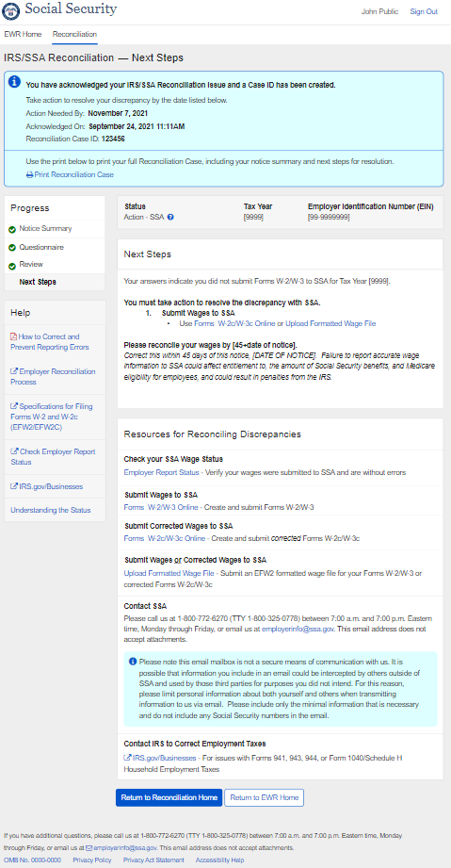Click Reconciliation Case ID 123456 value
Image resolution: width=451 pixels, height=868 pixels.
coord(113,139)
